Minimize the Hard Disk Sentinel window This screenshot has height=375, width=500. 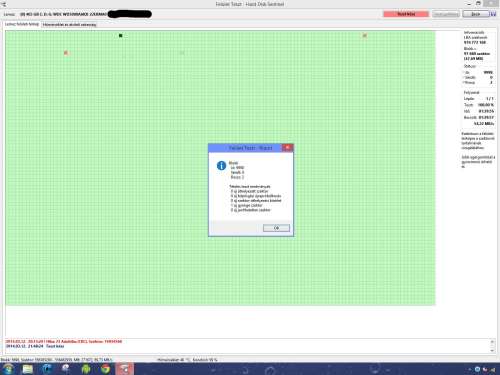469,4
